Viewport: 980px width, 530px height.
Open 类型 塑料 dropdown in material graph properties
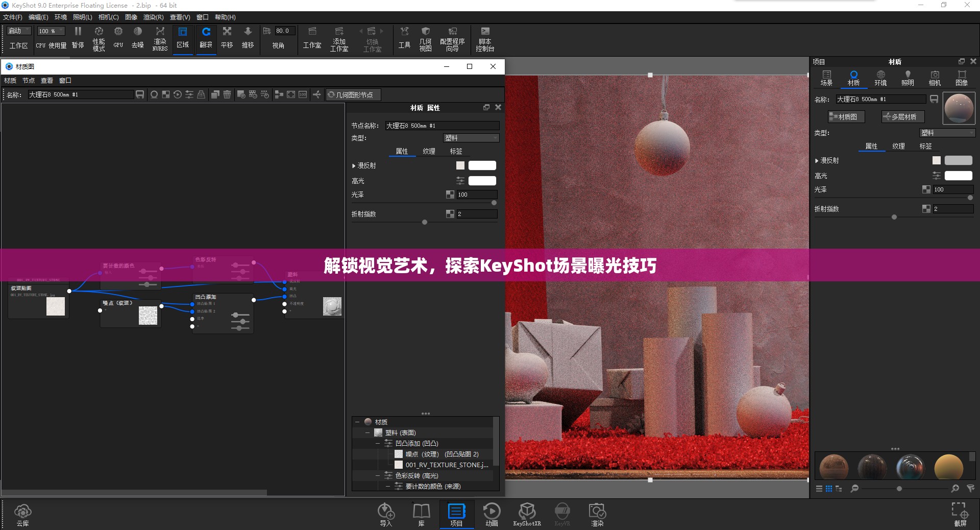pyautogui.click(x=471, y=138)
